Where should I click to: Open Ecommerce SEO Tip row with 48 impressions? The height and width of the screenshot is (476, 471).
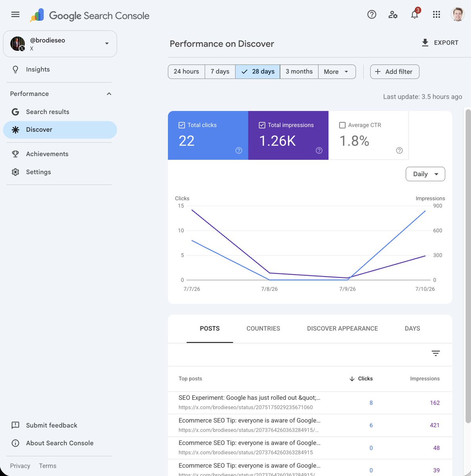(x=310, y=448)
